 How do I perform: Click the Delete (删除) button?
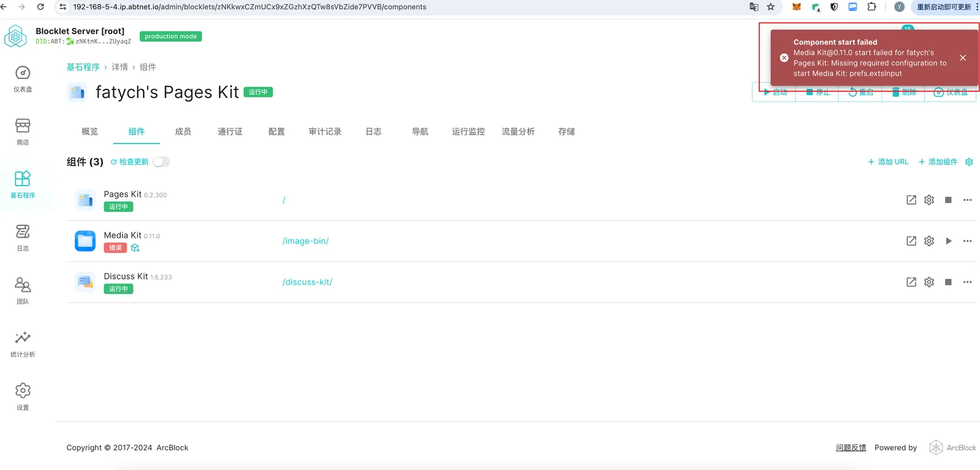coord(903,92)
